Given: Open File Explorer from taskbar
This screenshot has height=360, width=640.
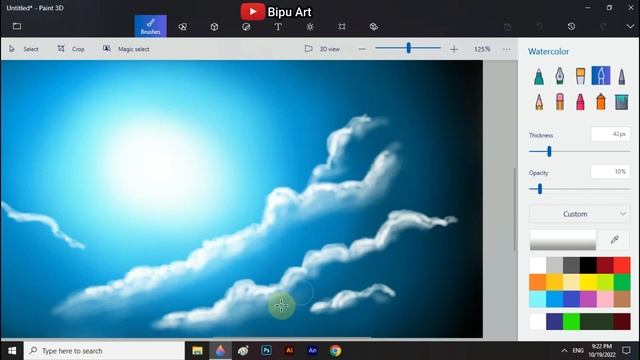Looking at the screenshot, I should click(198, 351).
